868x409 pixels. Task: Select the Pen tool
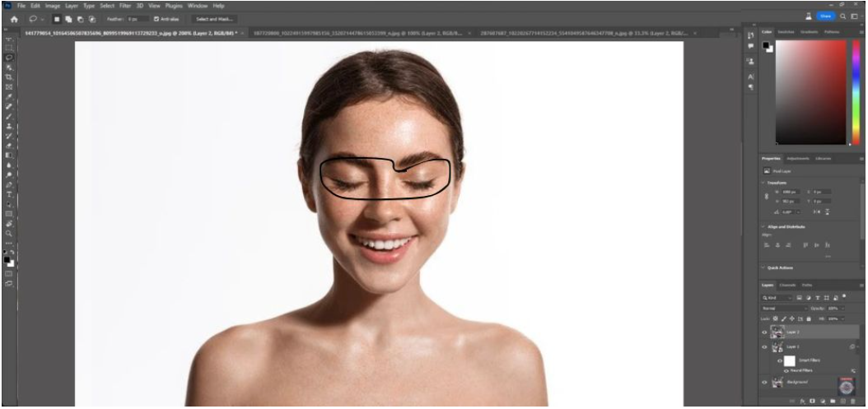9,184
